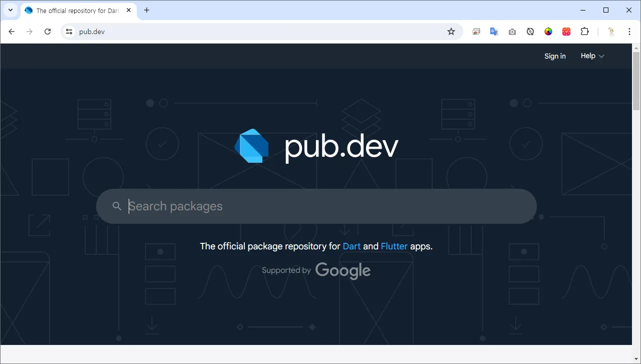The width and height of the screenshot is (641, 364).
Task: Click the magnifier icon in search box
Action: coord(117,206)
